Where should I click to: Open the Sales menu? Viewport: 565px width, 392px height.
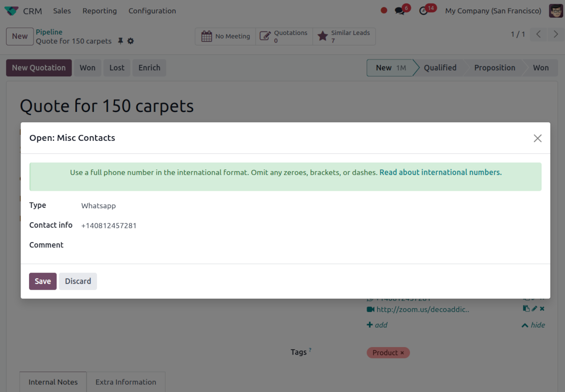coord(62,11)
